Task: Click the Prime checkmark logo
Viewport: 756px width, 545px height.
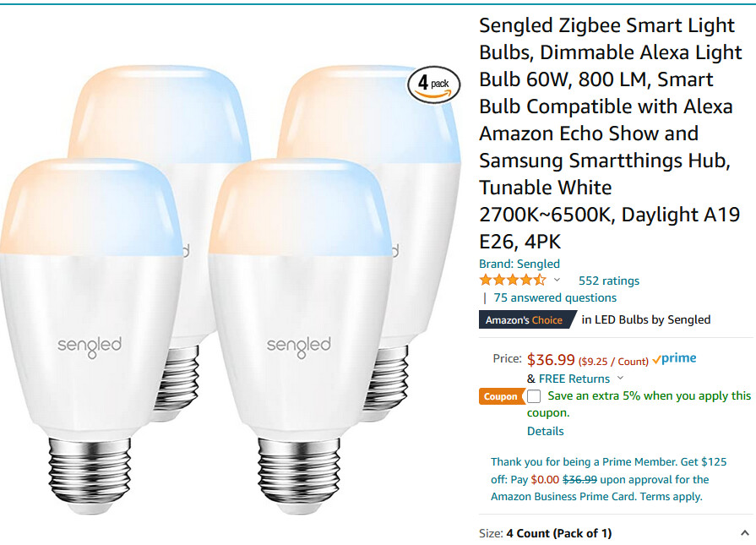Action: coord(674,359)
